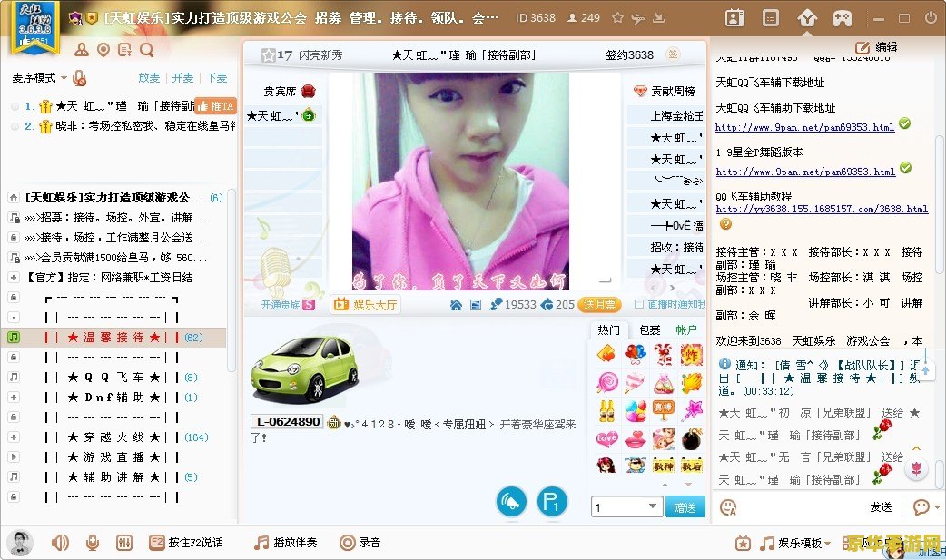This screenshot has height=560, width=946.
Task: Click the game controller icon in header
Action: (843, 18)
